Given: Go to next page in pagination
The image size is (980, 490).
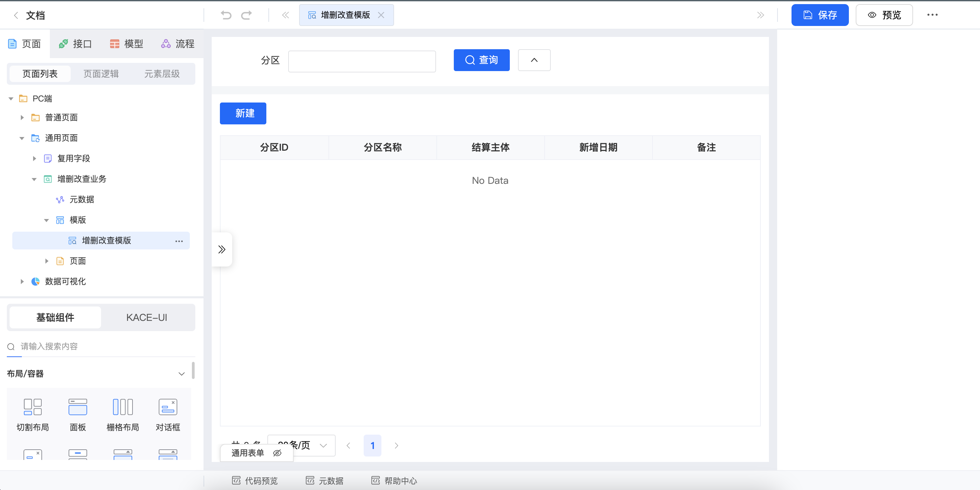Looking at the screenshot, I should pyautogui.click(x=396, y=445).
